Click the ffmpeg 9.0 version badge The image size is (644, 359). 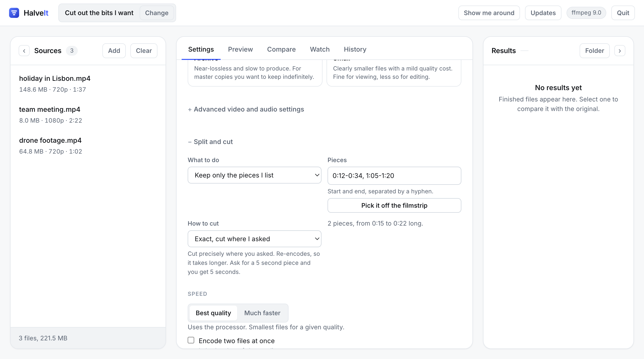(x=586, y=13)
